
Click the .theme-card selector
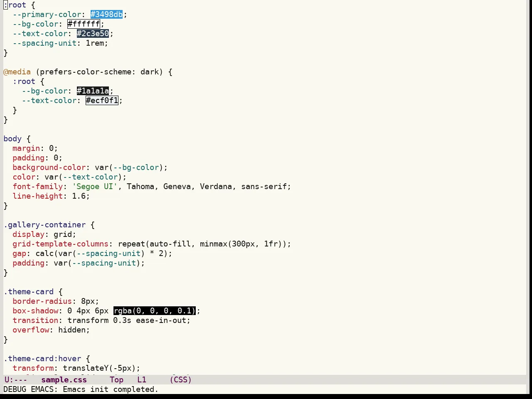click(28, 292)
